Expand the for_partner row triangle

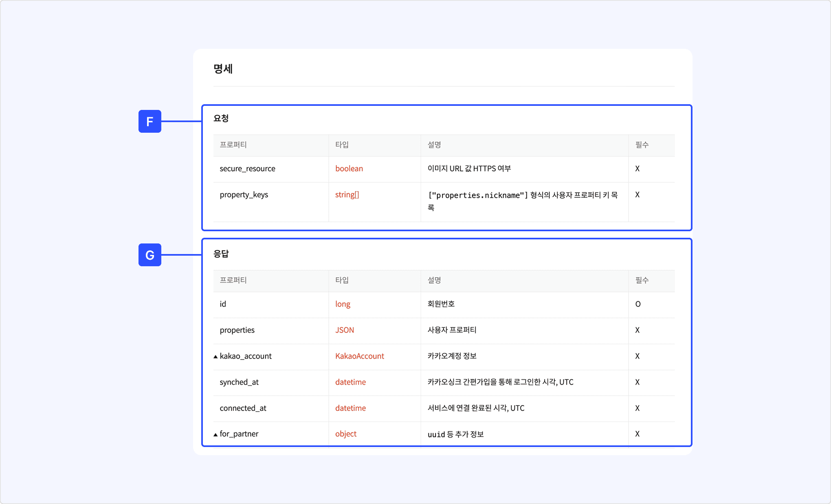(x=215, y=434)
